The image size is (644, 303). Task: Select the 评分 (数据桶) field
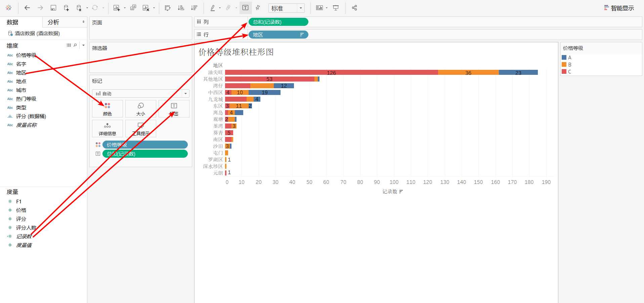tap(31, 116)
